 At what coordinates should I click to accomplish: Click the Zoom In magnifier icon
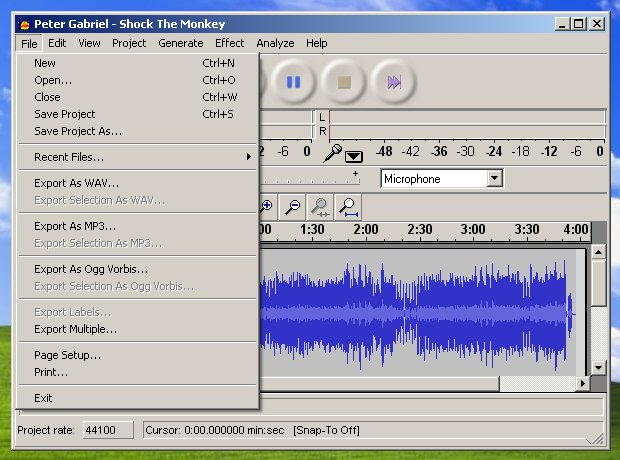tap(266, 207)
